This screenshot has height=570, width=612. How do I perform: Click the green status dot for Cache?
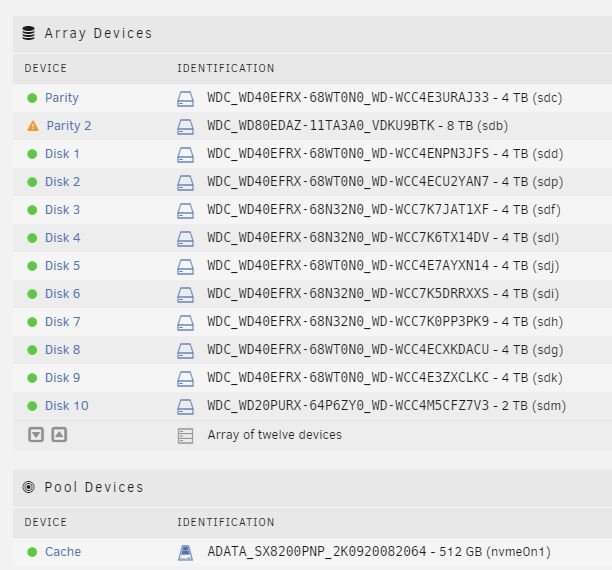click(32, 552)
